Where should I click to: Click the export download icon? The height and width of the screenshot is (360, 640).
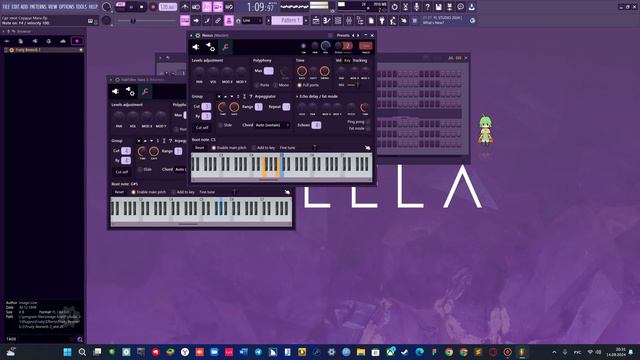tap(471, 7)
